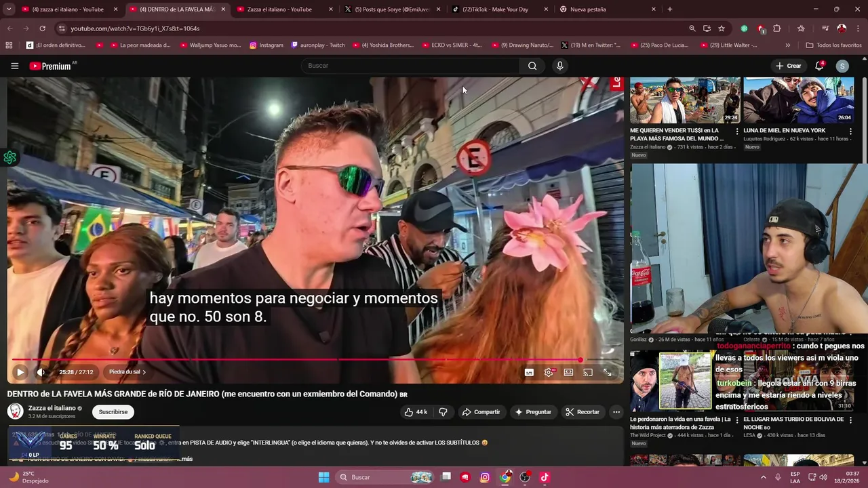Open the browser extensions puzzle icon
The width and height of the screenshot is (868, 488).
pos(777,28)
